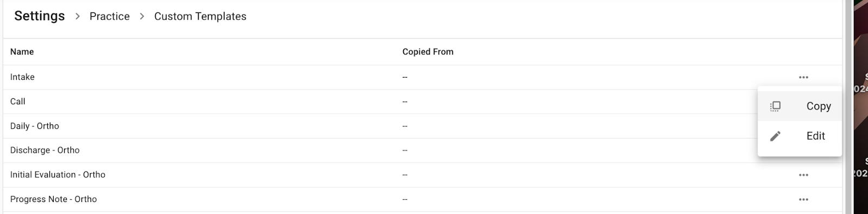
Task: Open the three-dot menu for Intake row
Action: [803, 77]
